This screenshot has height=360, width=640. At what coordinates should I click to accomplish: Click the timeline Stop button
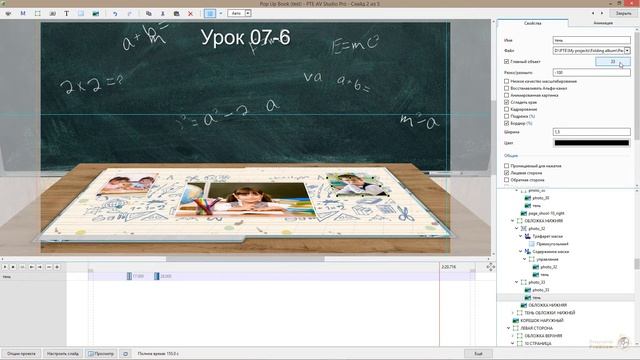click(x=13, y=267)
